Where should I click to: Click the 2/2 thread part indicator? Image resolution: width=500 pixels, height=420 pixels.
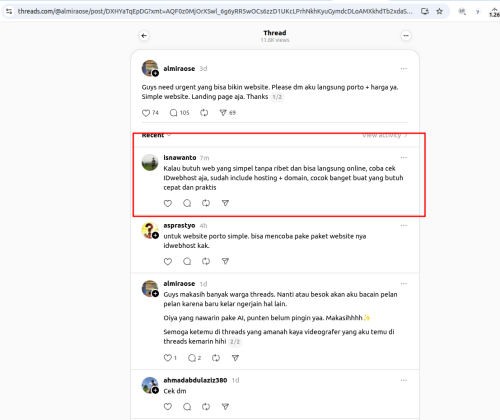click(235, 342)
